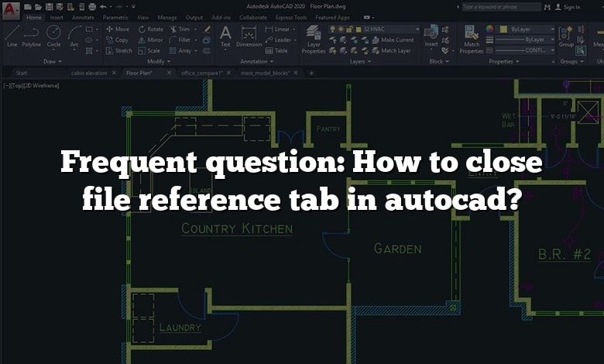The width and height of the screenshot is (604, 364).
Task: Open Layer Properties manager
Action: [314, 39]
